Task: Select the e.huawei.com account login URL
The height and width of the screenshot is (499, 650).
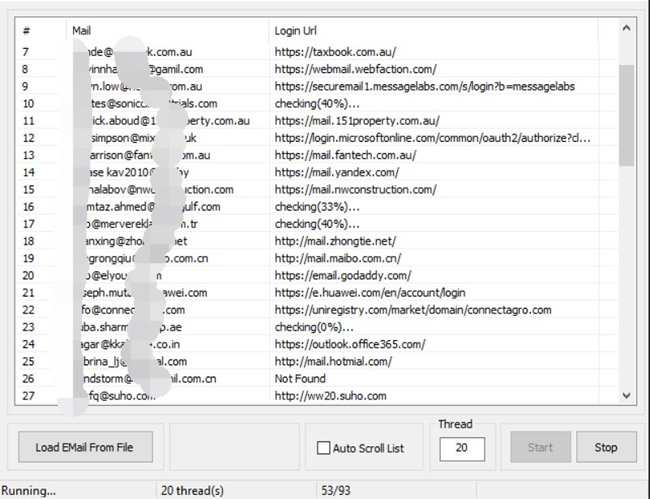Action: click(370, 293)
